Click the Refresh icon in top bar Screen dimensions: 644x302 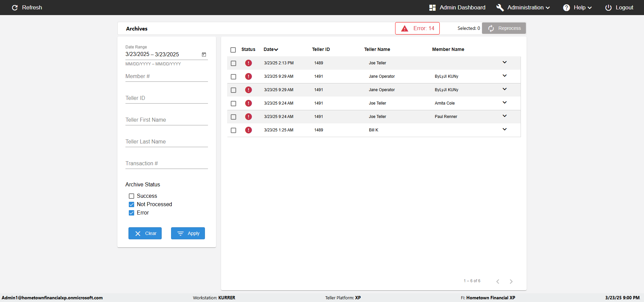tap(15, 7)
